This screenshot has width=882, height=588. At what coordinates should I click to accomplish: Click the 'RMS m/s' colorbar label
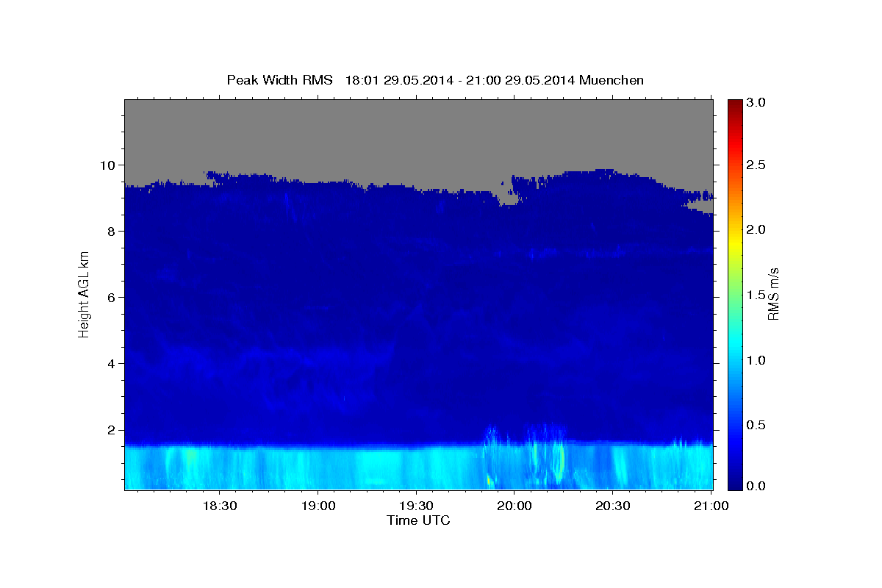click(773, 295)
